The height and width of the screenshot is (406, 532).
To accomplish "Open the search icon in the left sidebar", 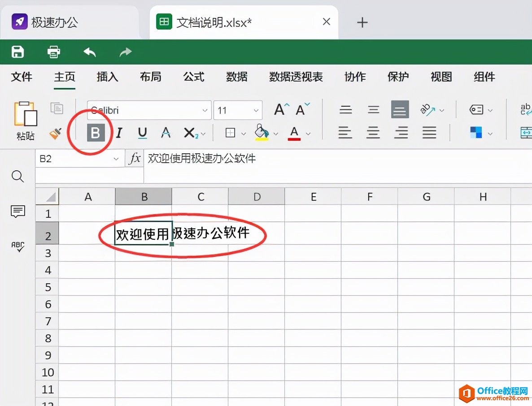I will point(17,176).
